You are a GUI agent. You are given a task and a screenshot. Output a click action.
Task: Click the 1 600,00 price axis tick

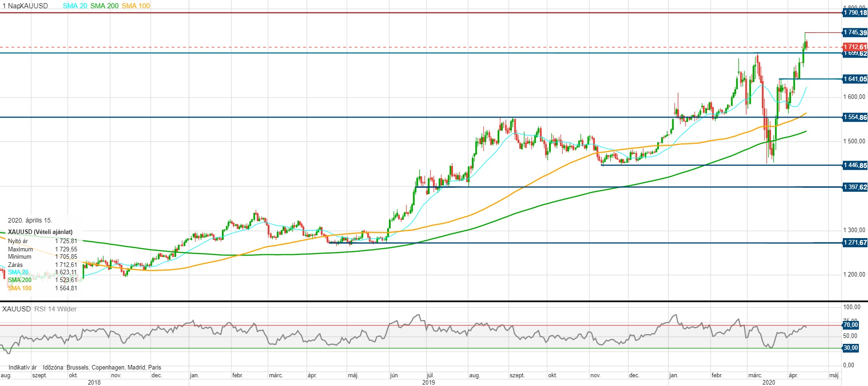click(x=854, y=97)
